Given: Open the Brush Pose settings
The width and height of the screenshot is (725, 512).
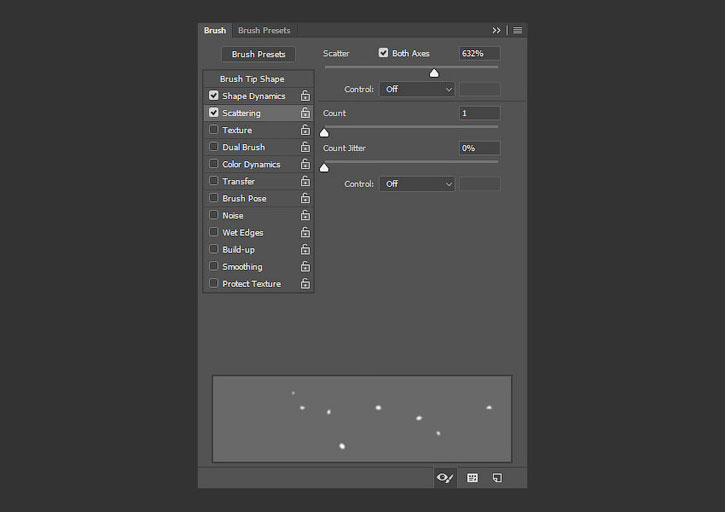Looking at the screenshot, I should [x=244, y=199].
